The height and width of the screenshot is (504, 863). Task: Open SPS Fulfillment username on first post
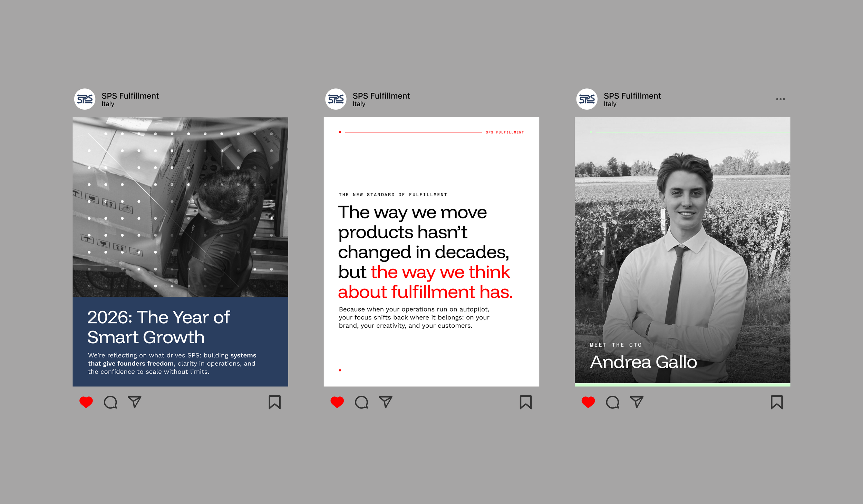[130, 96]
